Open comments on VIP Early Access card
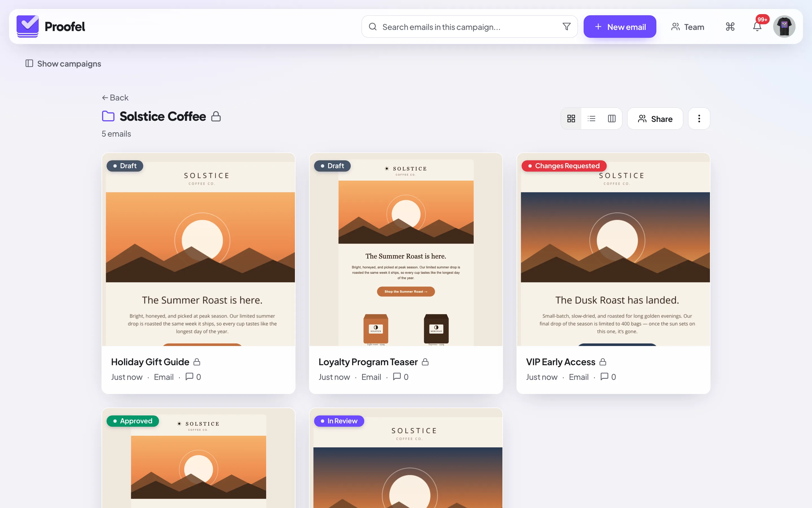The image size is (812, 508). 608,377
